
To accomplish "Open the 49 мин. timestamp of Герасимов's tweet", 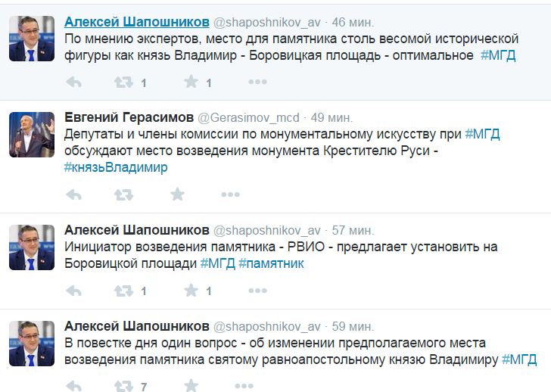I will click(x=332, y=117).
